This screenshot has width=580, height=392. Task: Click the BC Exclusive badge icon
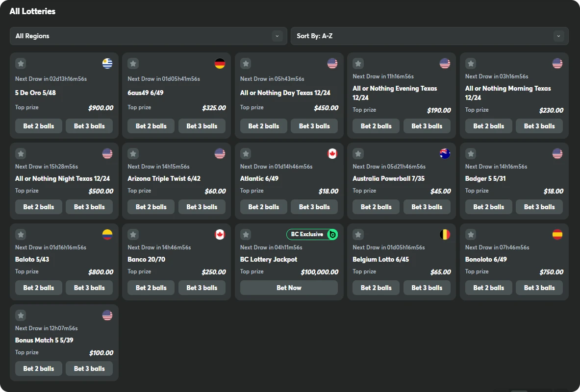pos(332,235)
